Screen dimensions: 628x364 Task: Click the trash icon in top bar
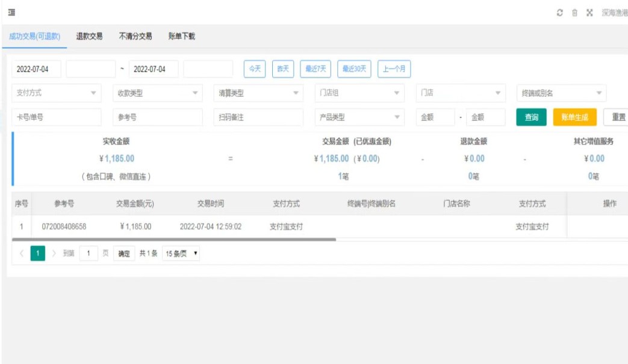[574, 13]
